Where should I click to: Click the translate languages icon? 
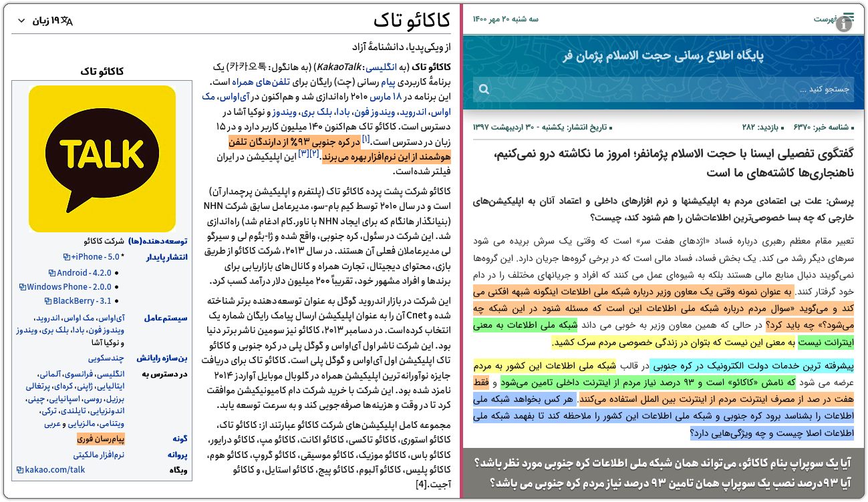[x=66, y=21]
